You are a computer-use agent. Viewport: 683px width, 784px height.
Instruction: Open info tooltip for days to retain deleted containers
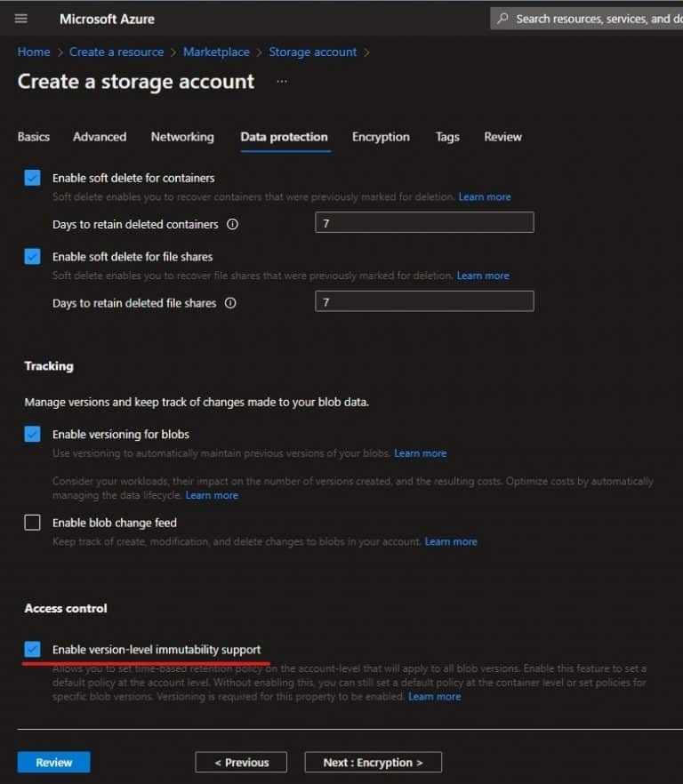coord(233,225)
